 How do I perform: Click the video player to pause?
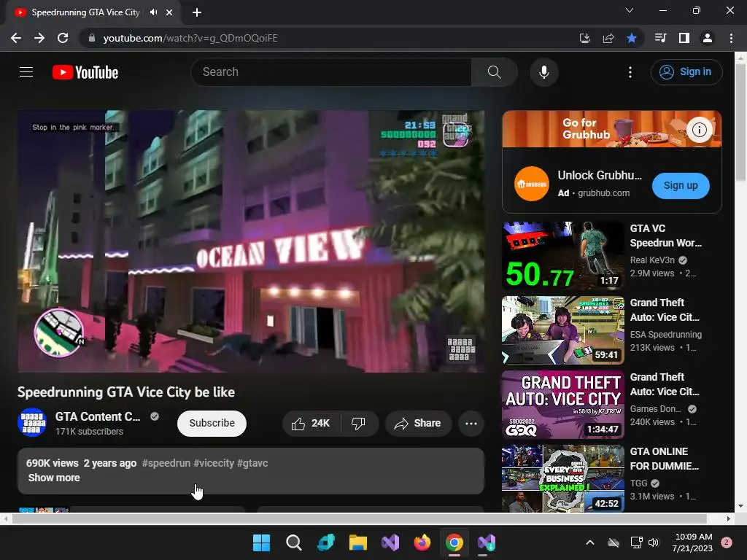coord(251,241)
